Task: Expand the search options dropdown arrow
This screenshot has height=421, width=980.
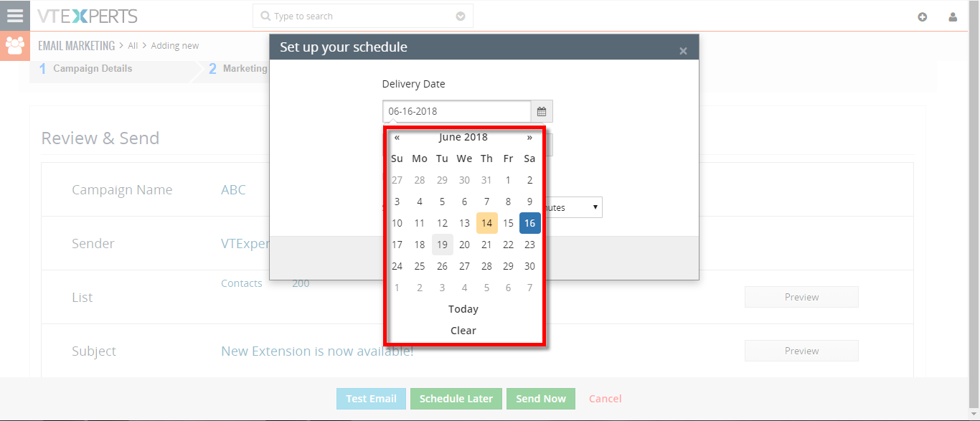Action: coord(461,16)
